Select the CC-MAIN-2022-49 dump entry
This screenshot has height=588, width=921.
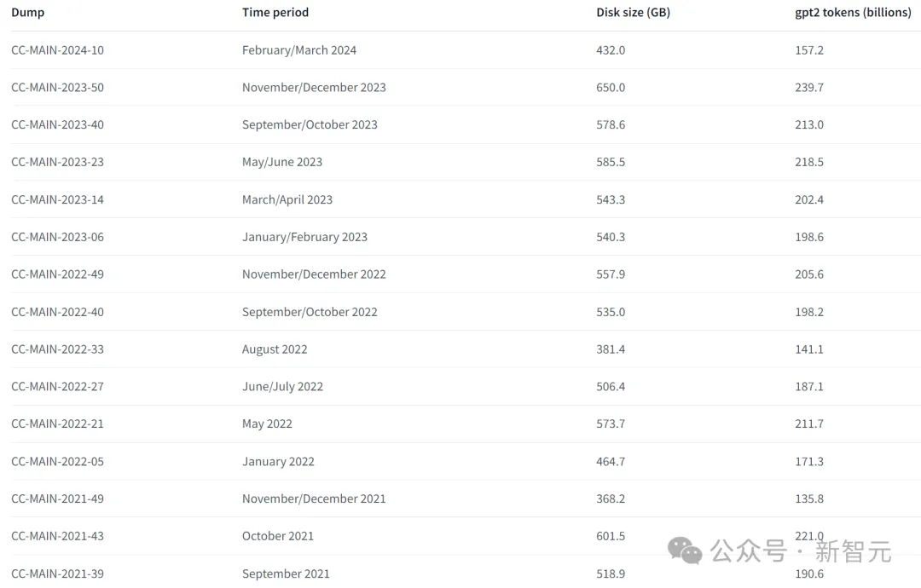tap(58, 274)
